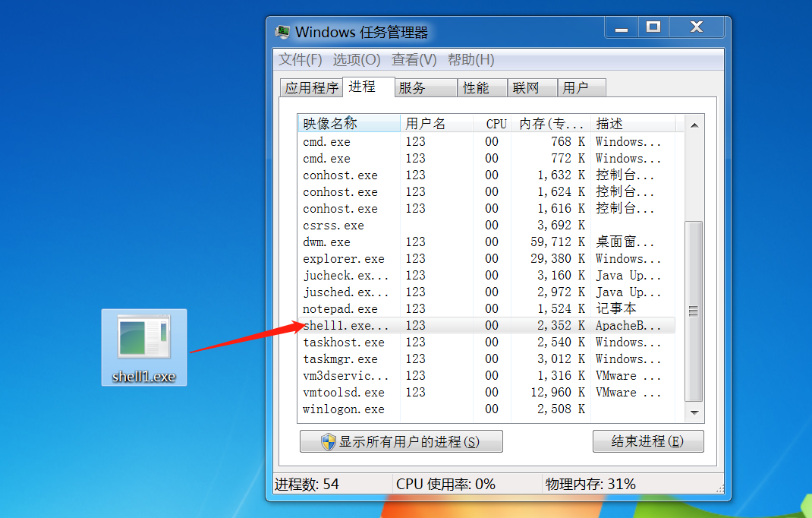Click the ApacheB... description cell
This screenshot has width=812, height=518.
pyautogui.click(x=628, y=325)
